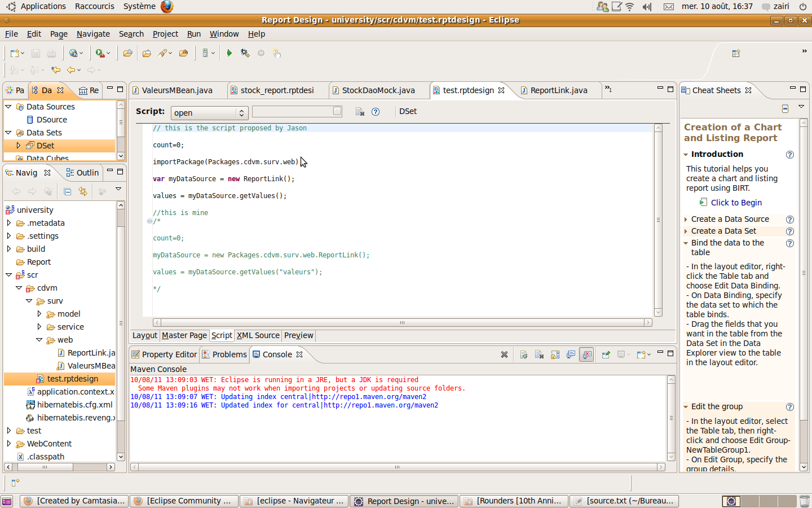Expand the DSet data set node
The image size is (812, 508).
point(19,146)
